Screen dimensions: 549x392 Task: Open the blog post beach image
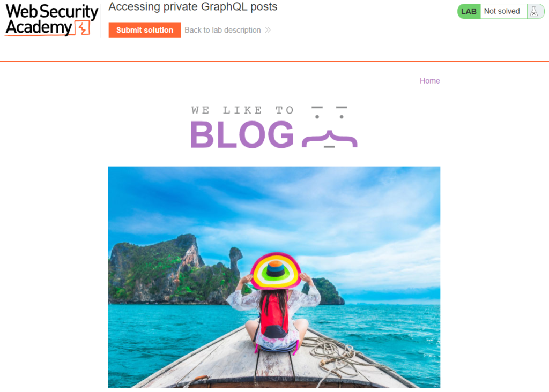coord(274,277)
